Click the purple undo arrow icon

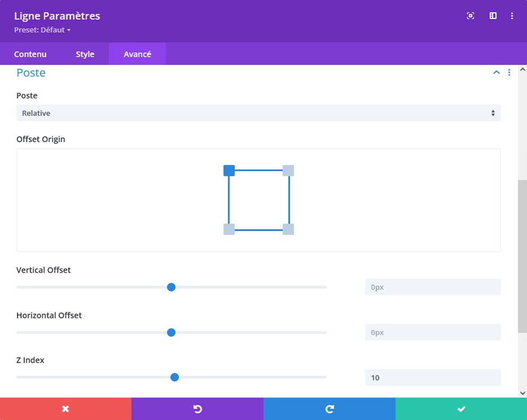point(198,409)
